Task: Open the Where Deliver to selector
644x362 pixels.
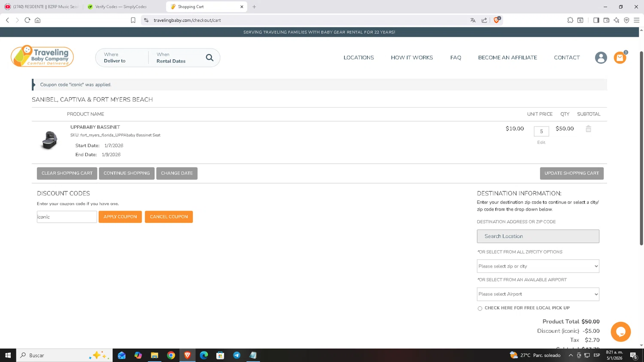Action: (x=122, y=57)
